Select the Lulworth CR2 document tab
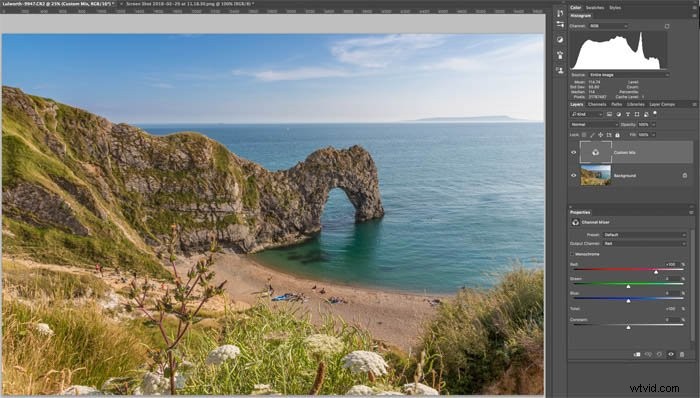 click(x=58, y=4)
